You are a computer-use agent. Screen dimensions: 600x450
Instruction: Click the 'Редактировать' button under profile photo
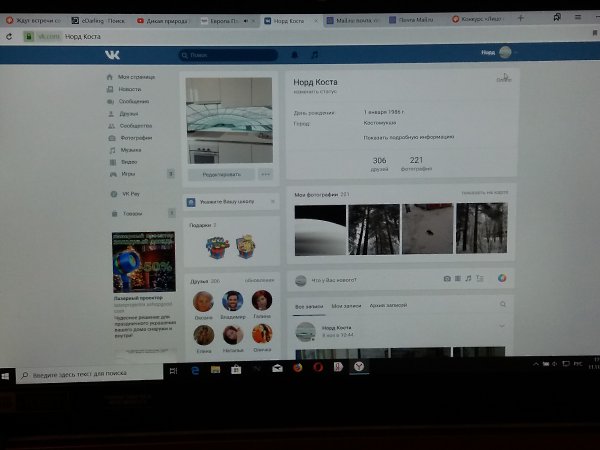click(x=221, y=174)
